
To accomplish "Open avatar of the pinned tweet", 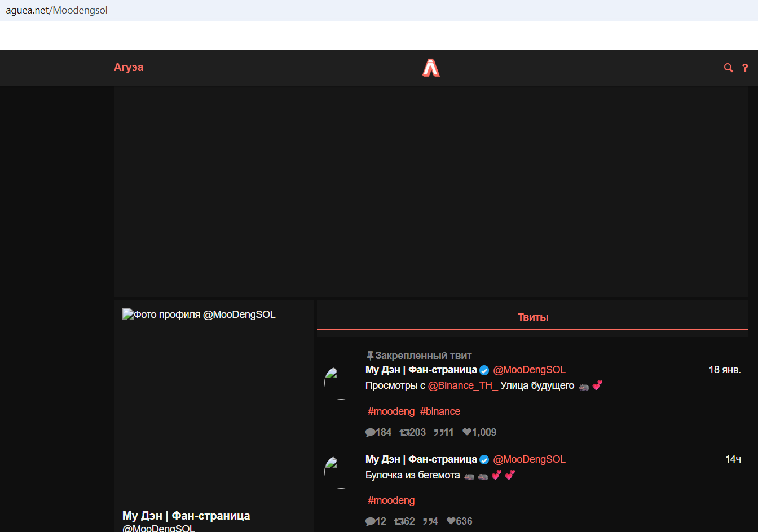I will (x=341, y=383).
